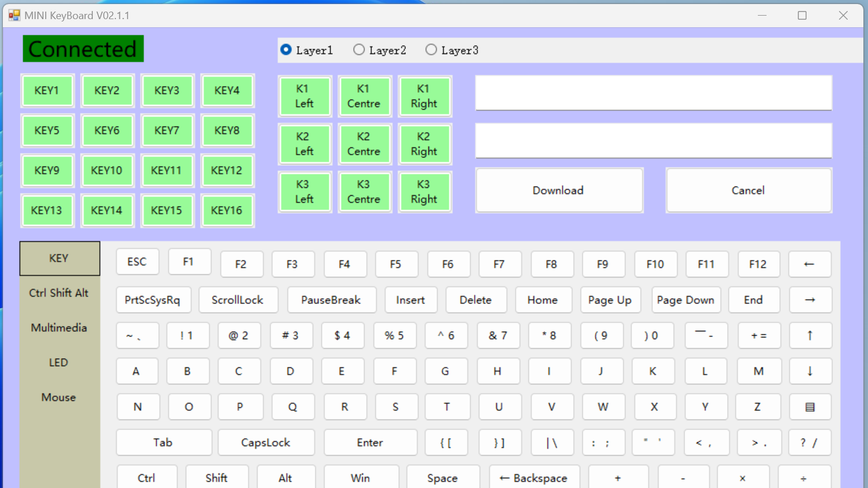Select the Layer1 radio button

coord(286,50)
